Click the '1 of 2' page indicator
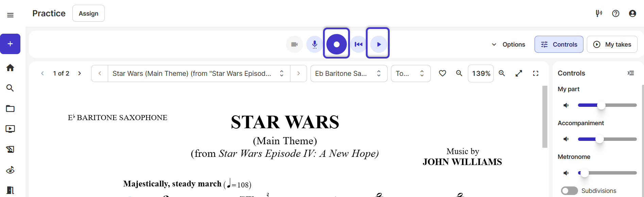644x197 pixels. click(x=61, y=73)
